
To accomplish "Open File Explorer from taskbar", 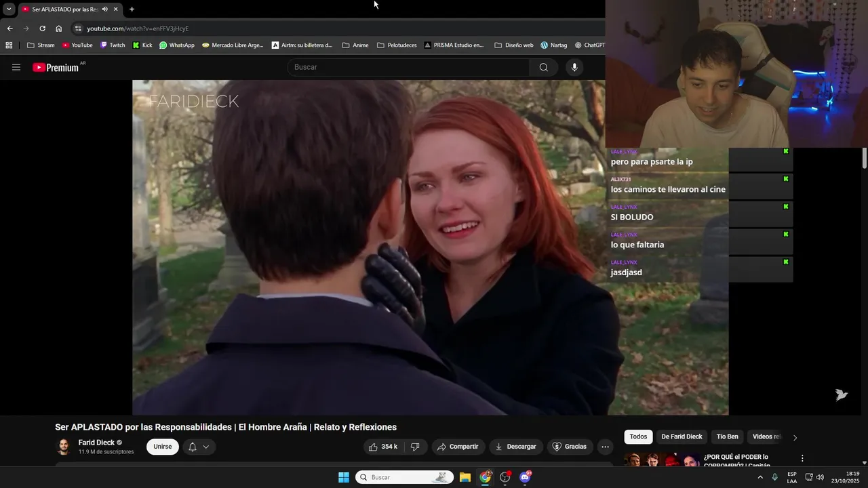I will click(x=465, y=477).
